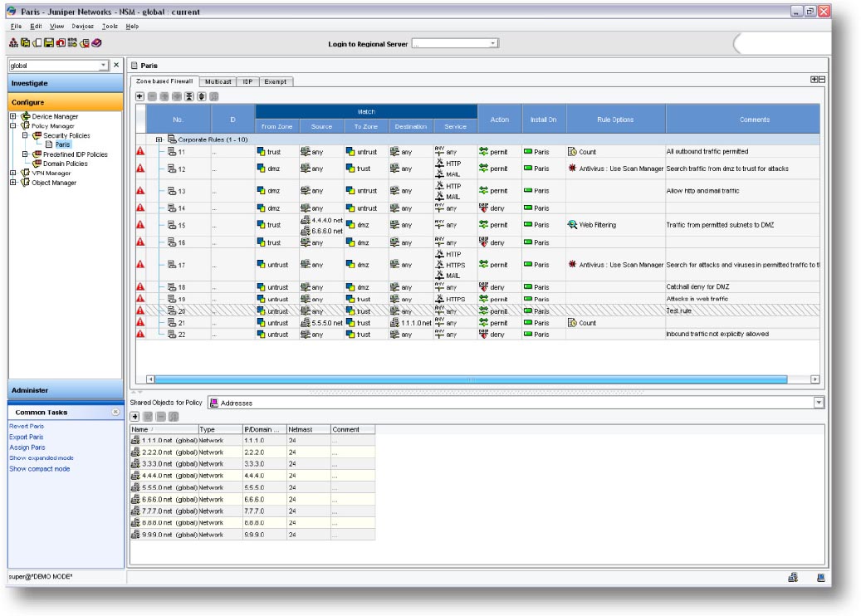Click the Antivirus icon in rule 12 options
The width and height of the screenshot is (861, 616).
(572, 168)
